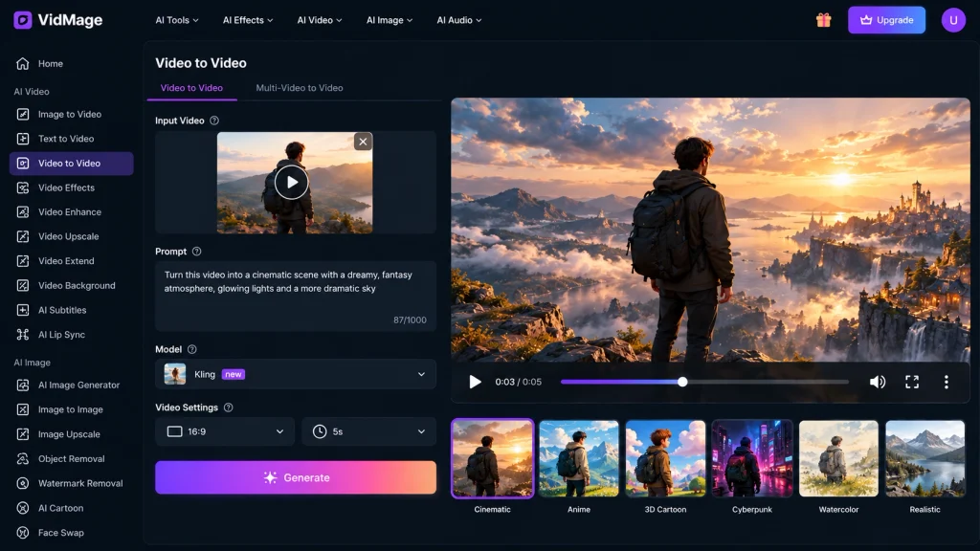Switch to the Video to Video tab
Screen dimensions: 980x551
click(191, 88)
